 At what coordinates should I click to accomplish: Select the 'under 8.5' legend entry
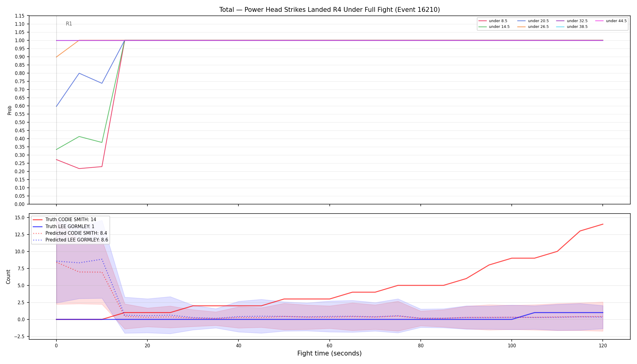493,21
